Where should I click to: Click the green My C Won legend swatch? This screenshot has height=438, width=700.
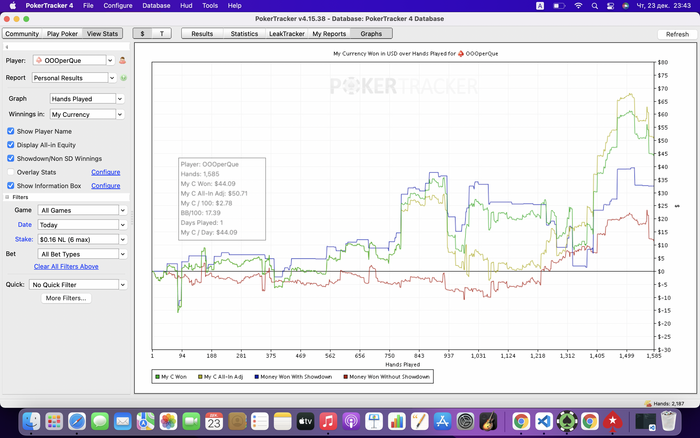coord(157,377)
